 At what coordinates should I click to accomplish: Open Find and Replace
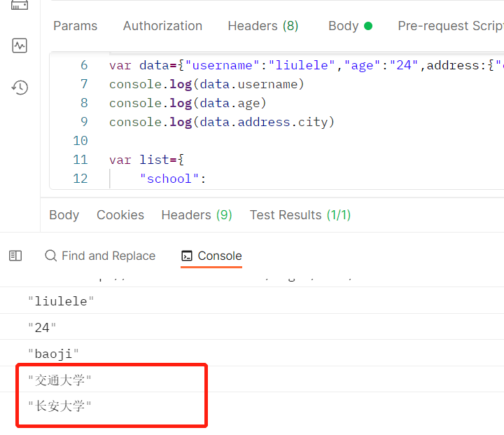coord(100,256)
